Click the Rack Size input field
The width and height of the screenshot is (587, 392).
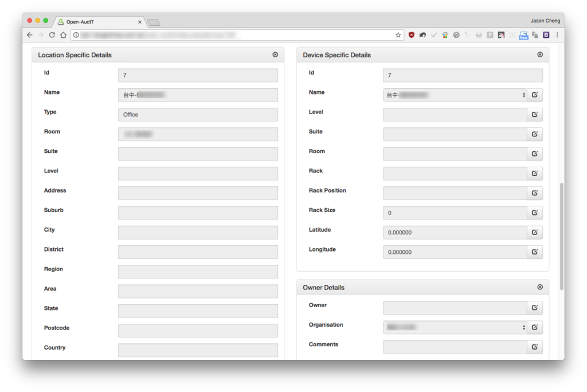click(455, 213)
